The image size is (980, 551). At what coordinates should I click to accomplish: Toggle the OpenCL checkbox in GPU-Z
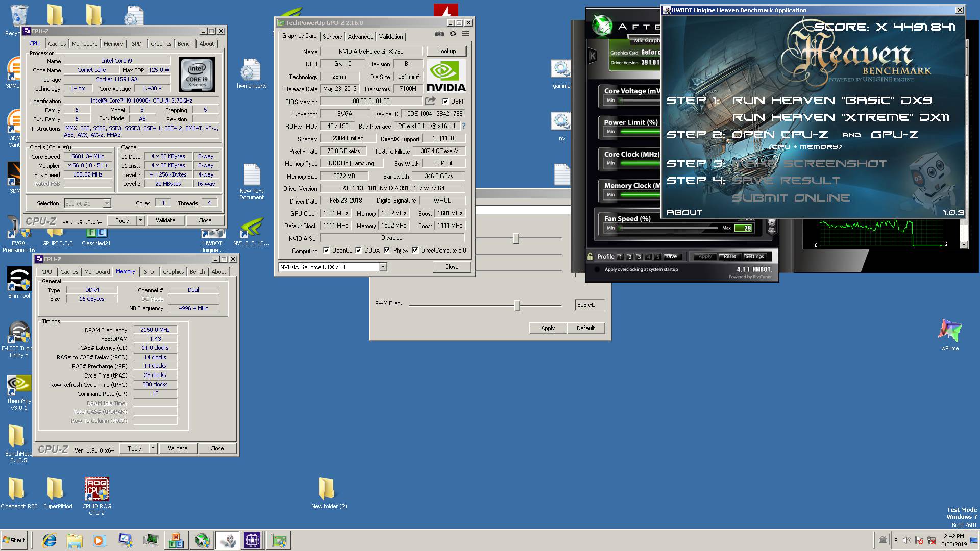[326, 250]
